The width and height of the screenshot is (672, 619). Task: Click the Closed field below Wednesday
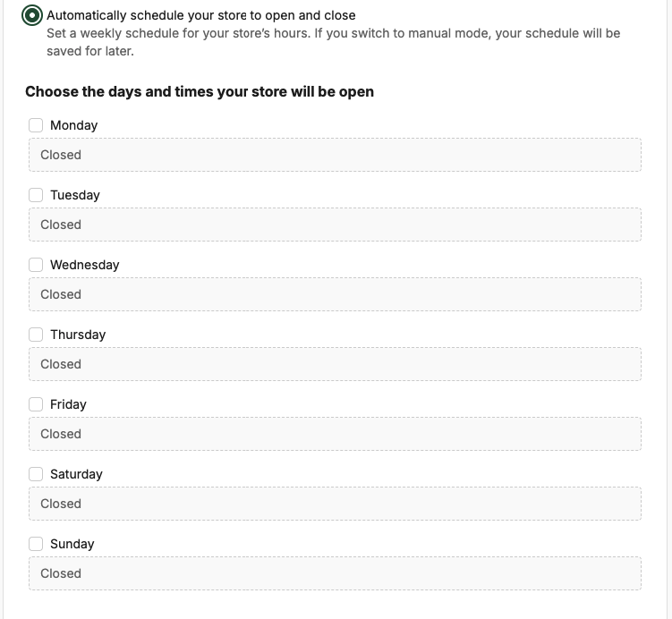pos(335,294)
